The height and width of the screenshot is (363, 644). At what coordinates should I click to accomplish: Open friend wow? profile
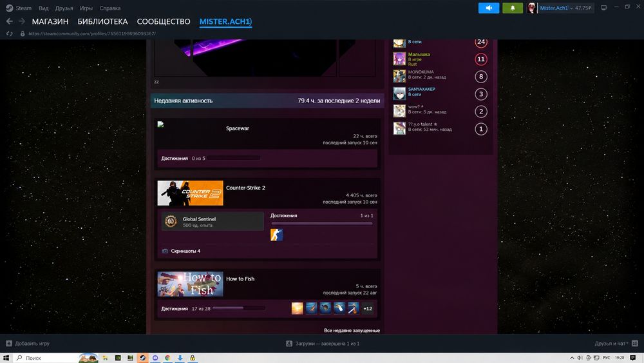coord(415,107)
